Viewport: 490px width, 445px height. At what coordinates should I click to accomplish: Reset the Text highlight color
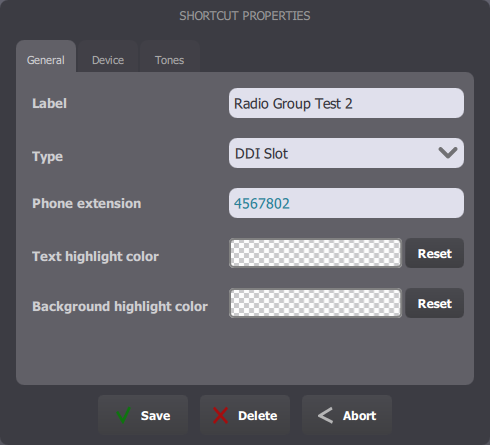coord(435,253)
